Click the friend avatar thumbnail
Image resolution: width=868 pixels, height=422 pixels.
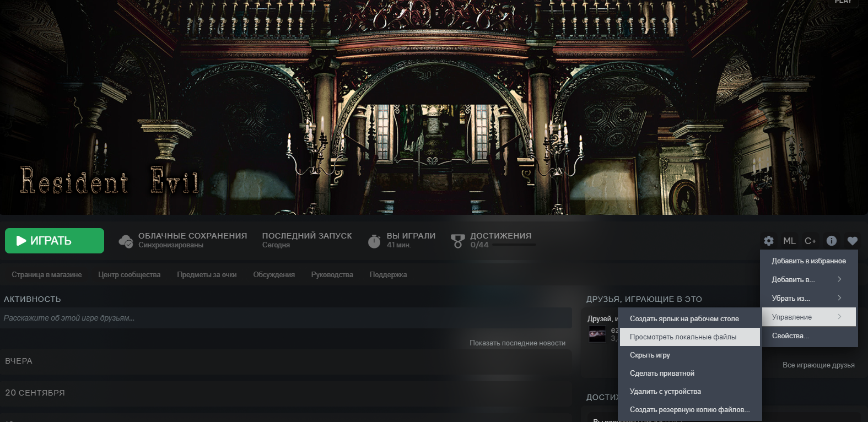point(597,334)
